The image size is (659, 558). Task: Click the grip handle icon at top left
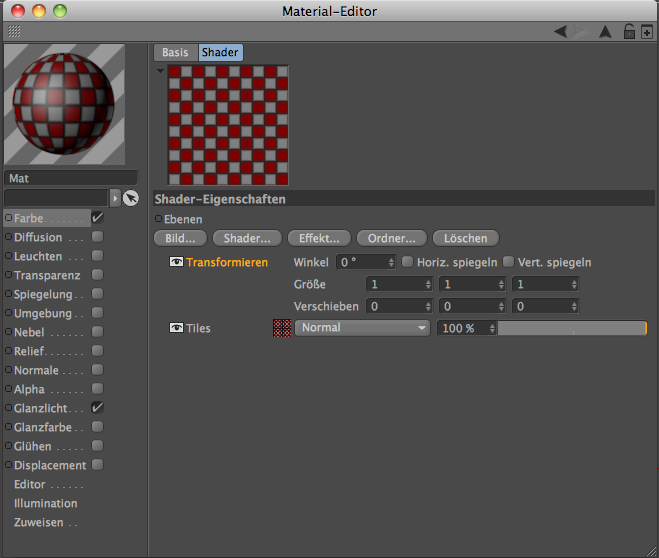(14, 31)
